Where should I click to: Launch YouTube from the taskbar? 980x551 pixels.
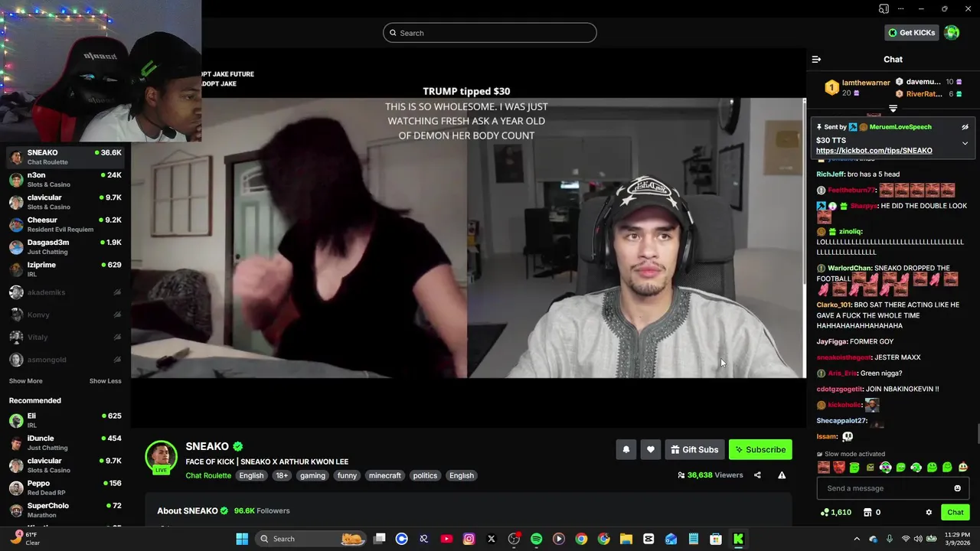click(x=446, y=539)
